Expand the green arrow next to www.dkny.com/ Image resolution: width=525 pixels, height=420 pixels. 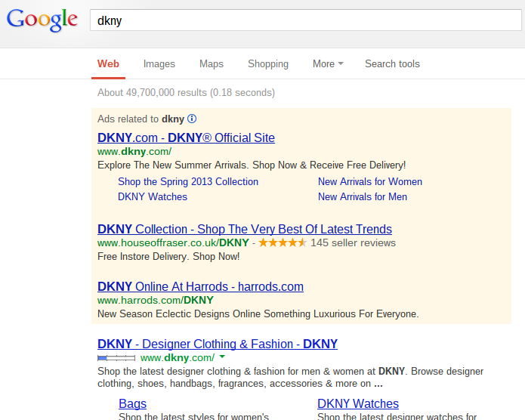[x=221, y=357]
